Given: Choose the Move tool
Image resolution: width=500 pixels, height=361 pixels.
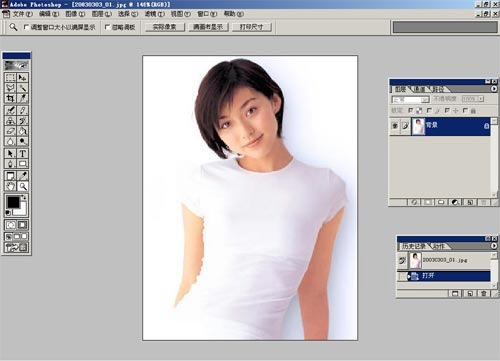Looking at the screenshot, I should [22, 78].
